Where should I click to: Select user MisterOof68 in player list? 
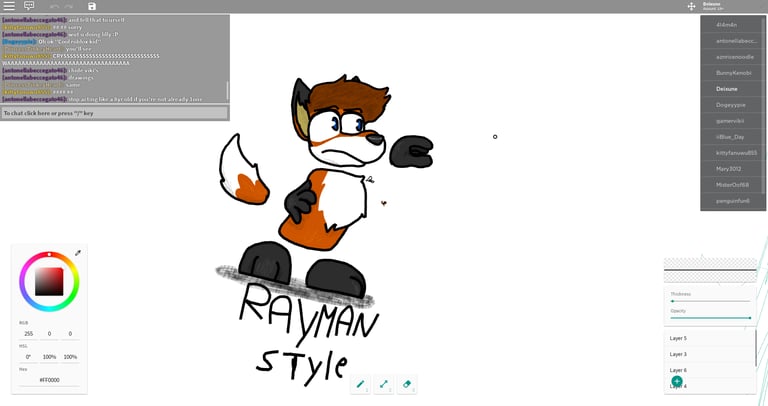(733, 185)
